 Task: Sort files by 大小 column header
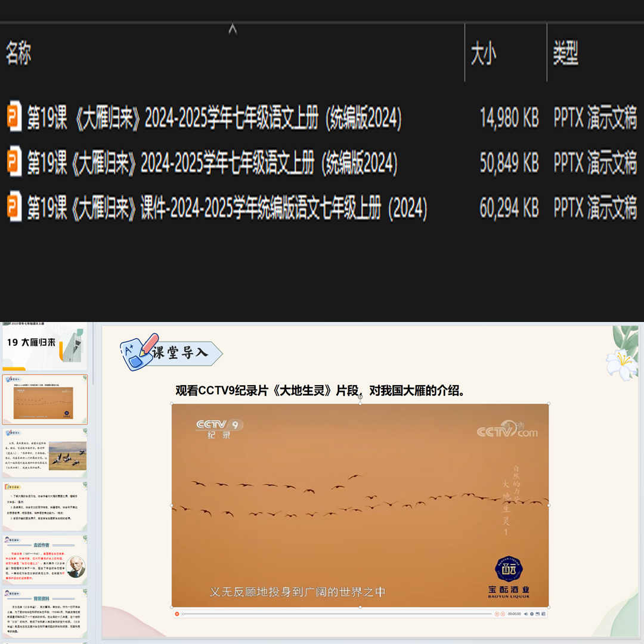(484, 54)
